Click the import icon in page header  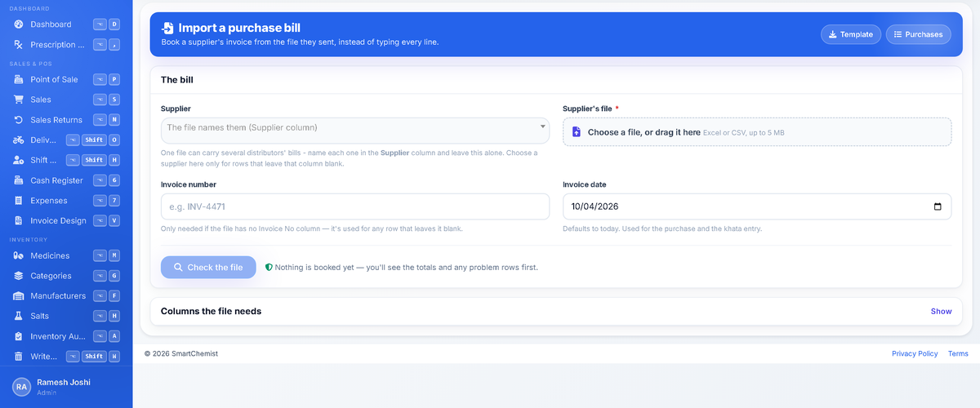[167, 28]
